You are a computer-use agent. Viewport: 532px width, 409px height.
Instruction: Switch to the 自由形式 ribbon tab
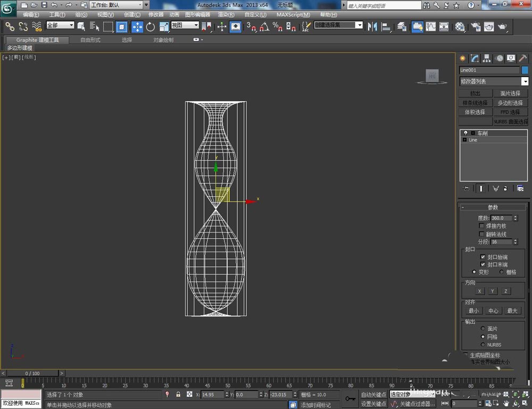pos(89,40)
